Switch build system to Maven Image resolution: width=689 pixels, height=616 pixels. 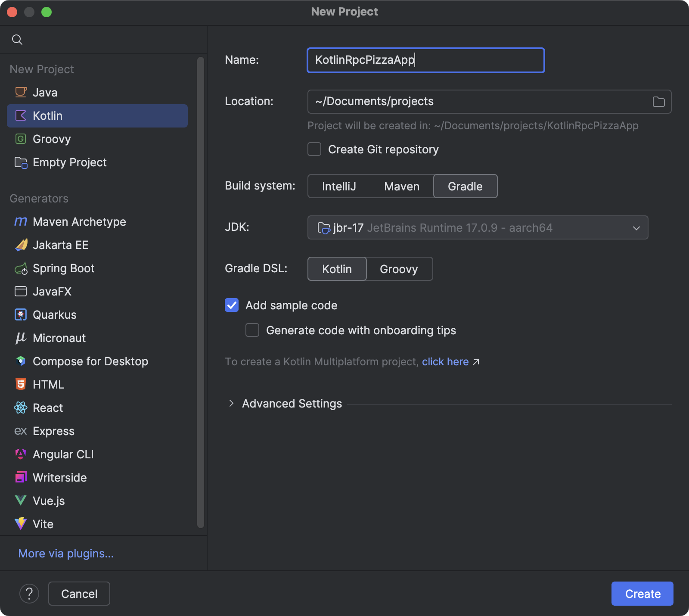401,186
